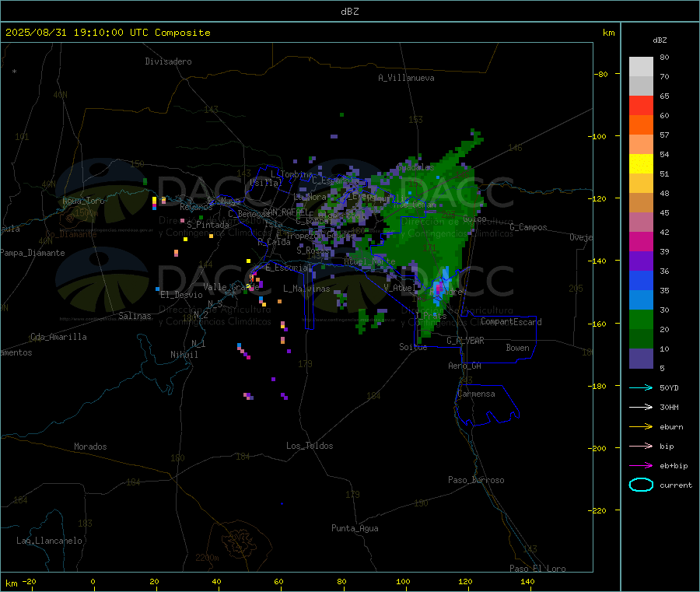Image resolution: width=700 pixels, height=592 pixels.
Task: Click the 140 km x-axis tick label
Action: tap(527, 582)
